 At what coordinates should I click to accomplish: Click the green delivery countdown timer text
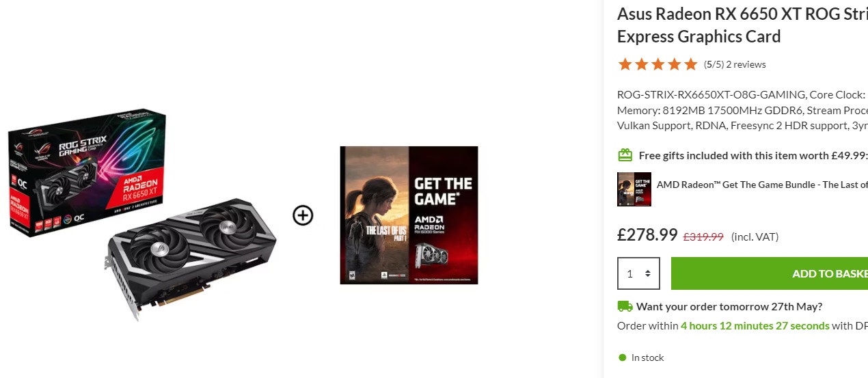click(x=755, y=325)
